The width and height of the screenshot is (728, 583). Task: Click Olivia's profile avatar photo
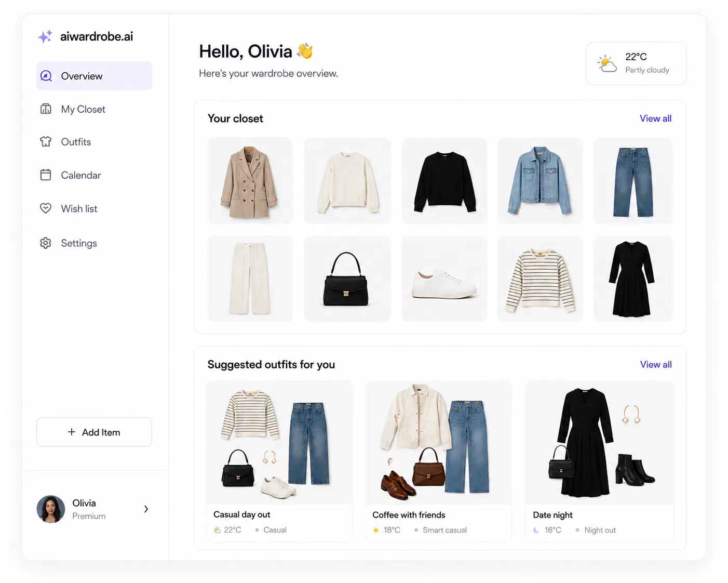[x=51, y=509]
